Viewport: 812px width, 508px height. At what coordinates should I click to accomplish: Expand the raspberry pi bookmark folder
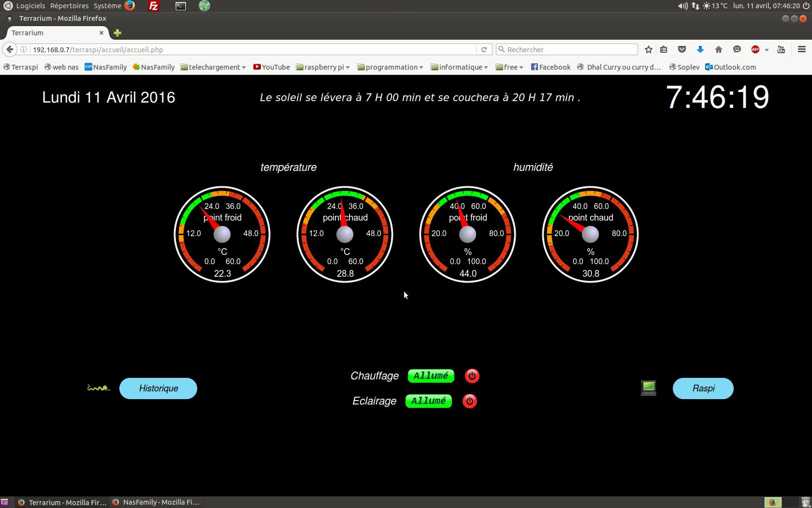pyautogui.click(x=323, y=67)
